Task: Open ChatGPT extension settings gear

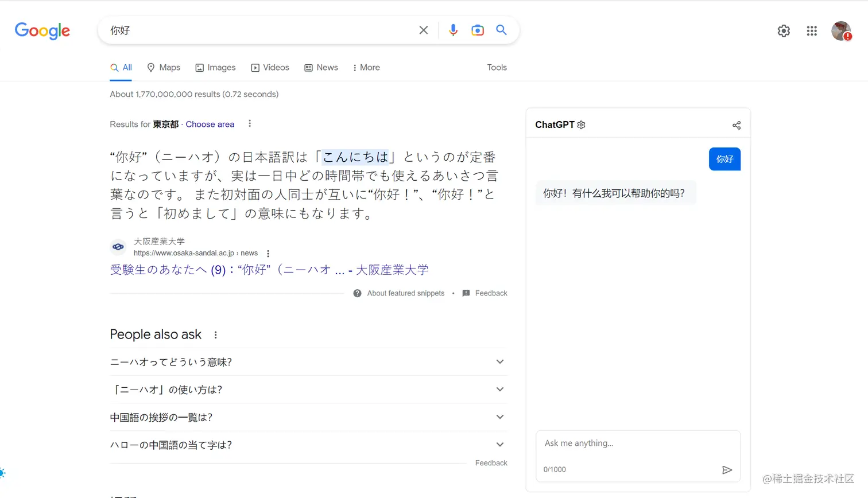Action: [581, 124]
